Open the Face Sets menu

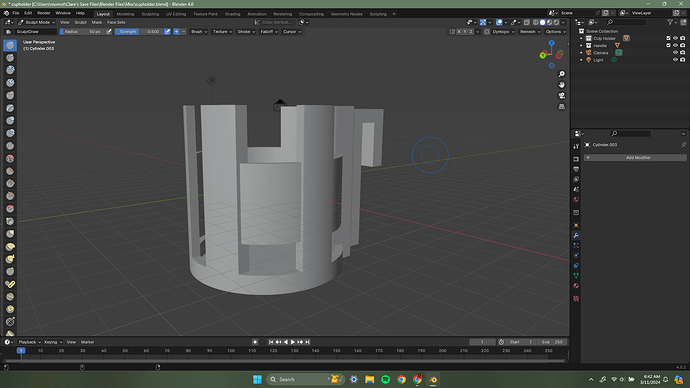click(x=116, y=22)
